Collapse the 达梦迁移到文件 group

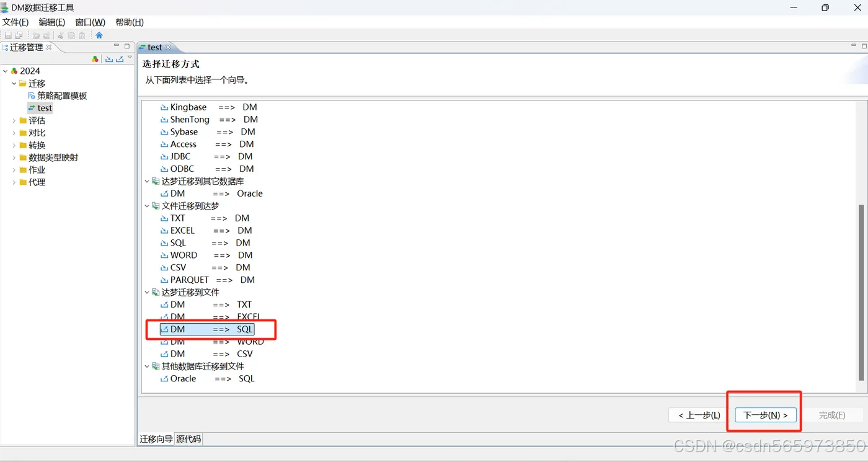coord(147,292)
